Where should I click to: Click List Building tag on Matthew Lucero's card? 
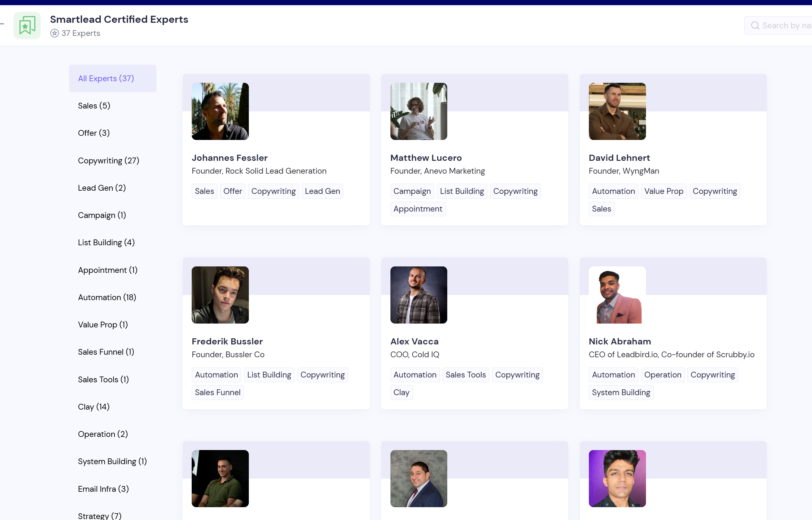(x=462, y=191)
